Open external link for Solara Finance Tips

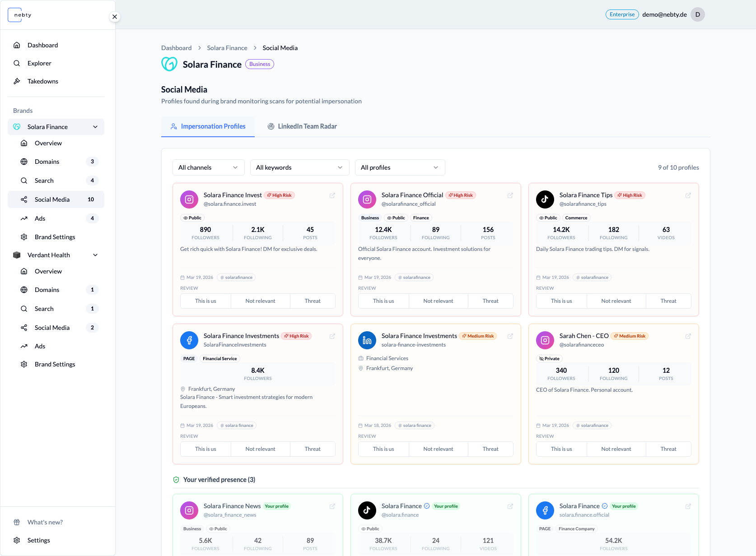point(688,195)
